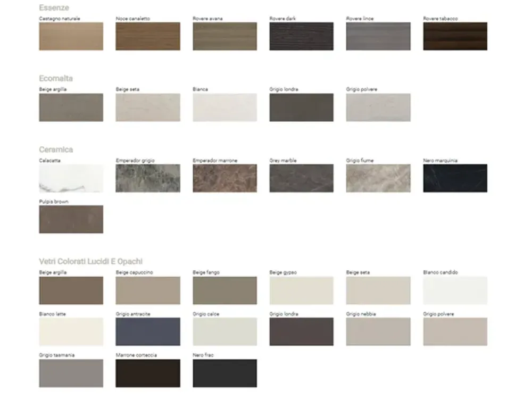Select the Nero frac swatch
Screen dimensions: 532x399
point(225,373)
